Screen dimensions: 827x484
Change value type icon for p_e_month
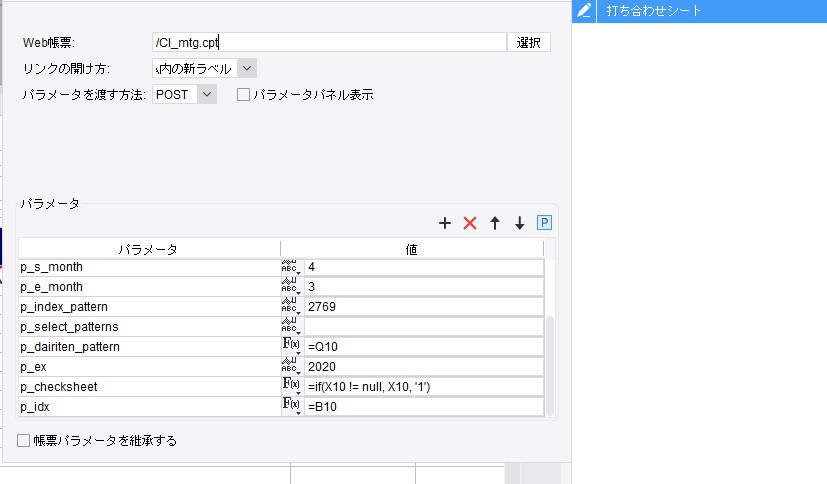coord(291,287)
